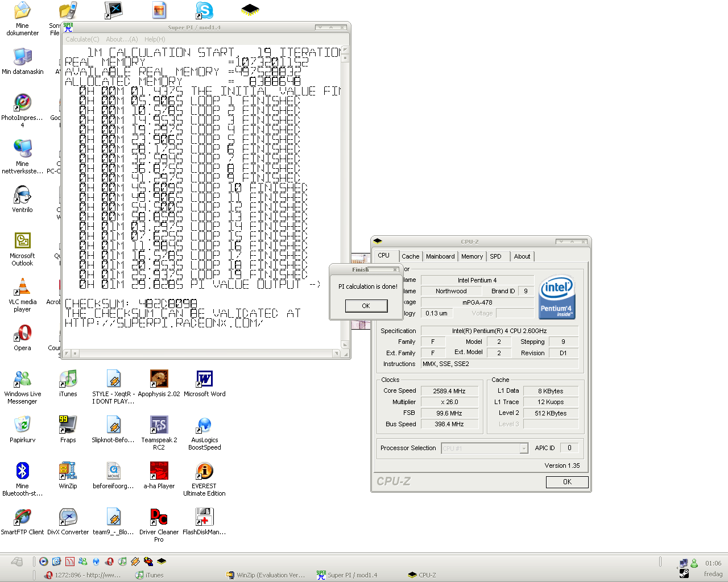Open the Mine dokumenter desktop folder
The width and height of the screenshot is (728, 582).
[x=22, y=19]
